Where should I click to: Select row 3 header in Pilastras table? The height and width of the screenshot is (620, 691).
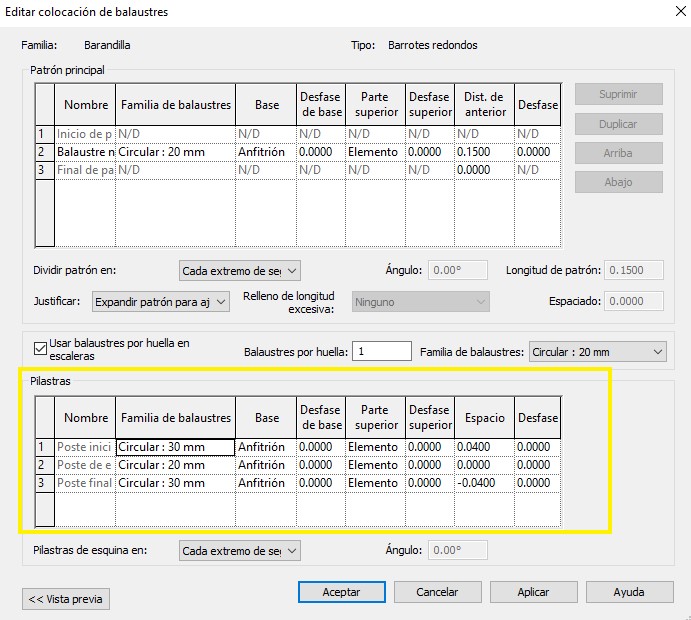pos(42,483)
